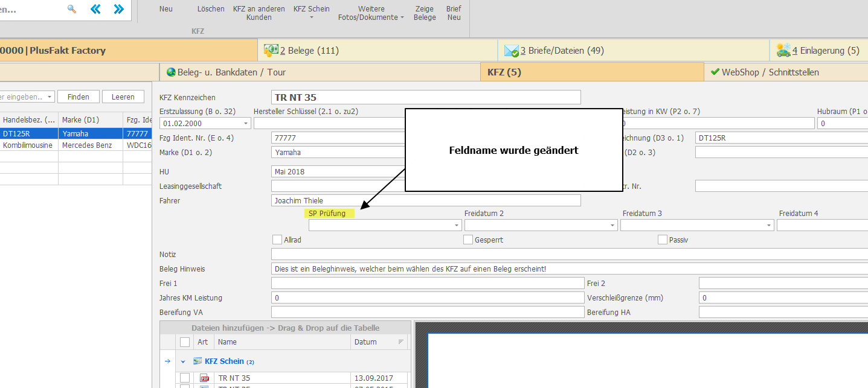Image resolution: width=868 pixels, height=388 pixels.
Task: Click the Briefe/Dateien envelope icon
Action: [512, 51]
